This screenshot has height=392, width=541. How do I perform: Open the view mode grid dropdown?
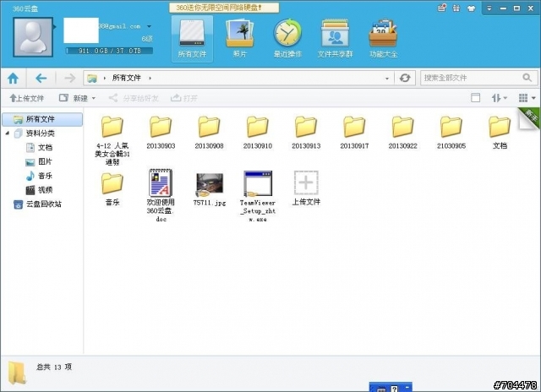[x=527, y=98]
